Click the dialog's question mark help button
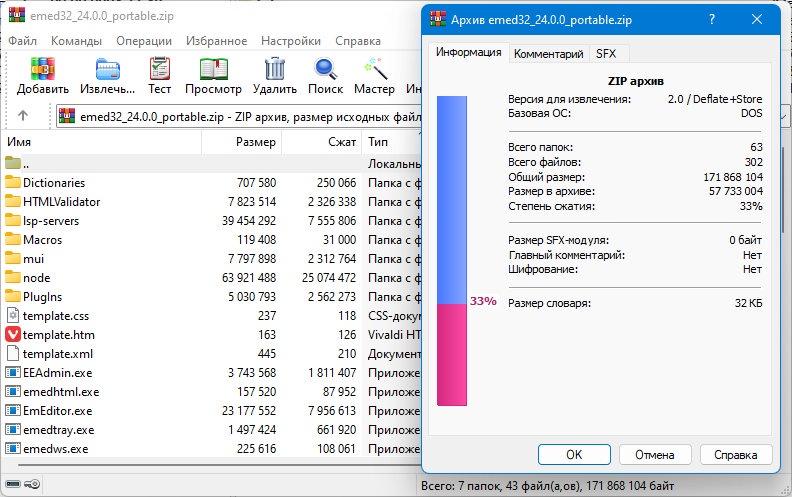This screenshot has height=497, width=792. point(712,20)
